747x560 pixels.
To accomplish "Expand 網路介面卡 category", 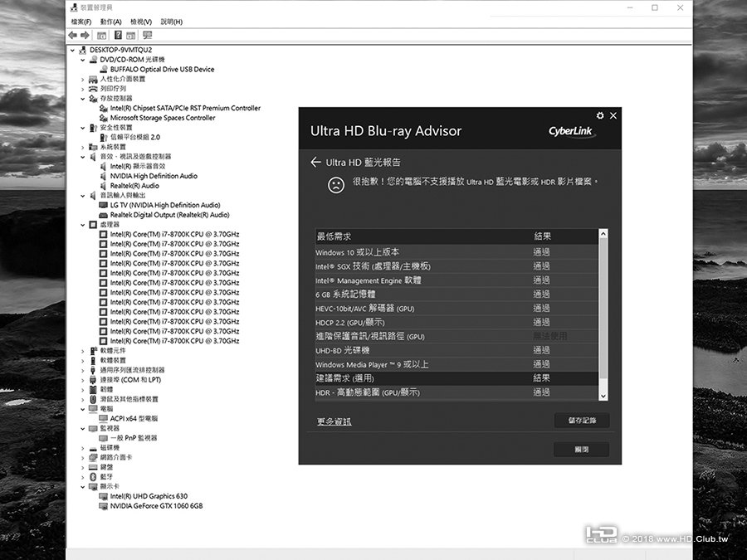I will (x=83, y=458).
